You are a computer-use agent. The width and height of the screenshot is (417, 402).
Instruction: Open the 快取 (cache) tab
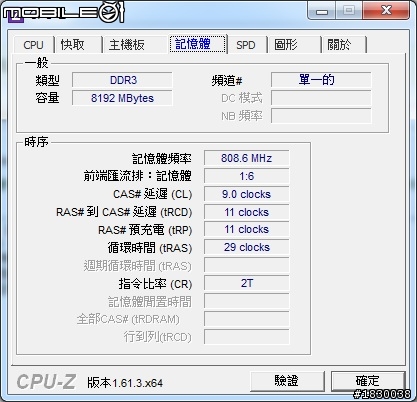[78, 45]
